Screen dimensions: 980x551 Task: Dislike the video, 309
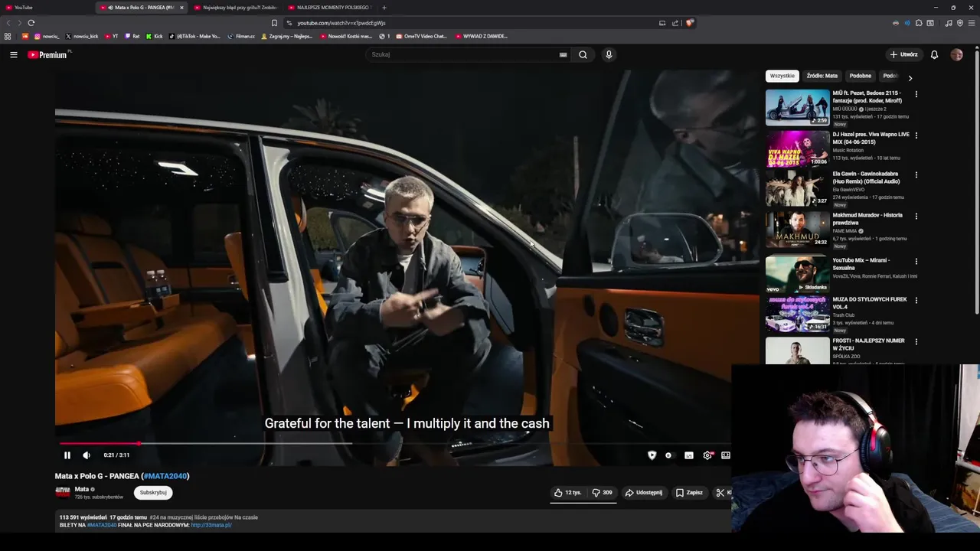pos(602,493)
